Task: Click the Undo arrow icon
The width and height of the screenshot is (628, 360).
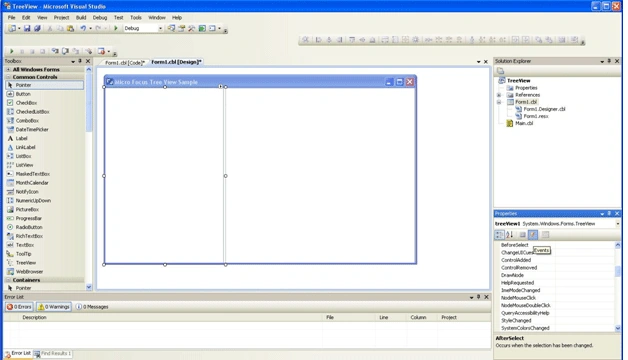Action: [83, 28]
